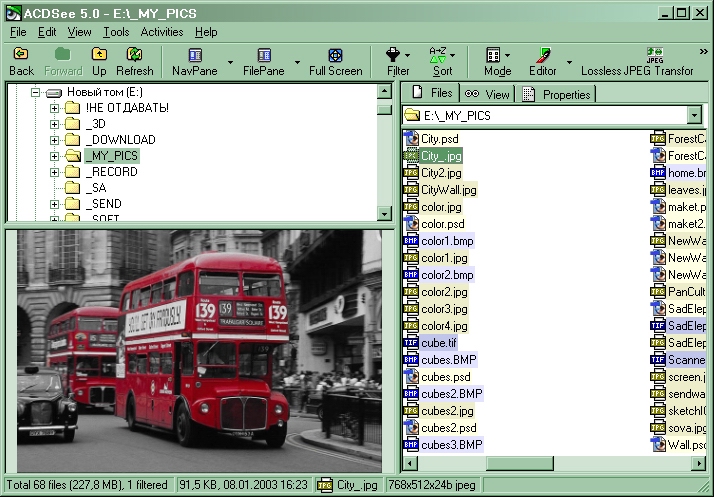The image size is (714, 497).
Task: Switch to the Properties tab
Action: [x=558, y=94]
